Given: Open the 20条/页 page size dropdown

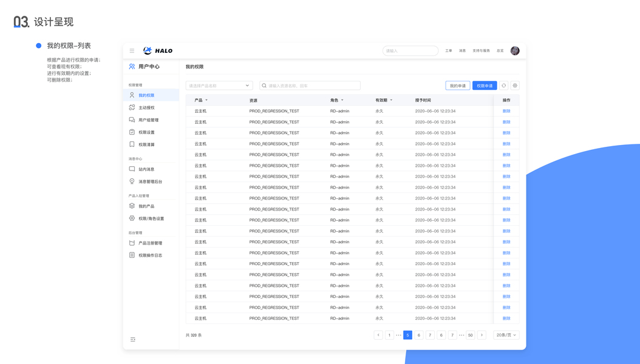Looking at the screenshot, I should tap(506, 335).
